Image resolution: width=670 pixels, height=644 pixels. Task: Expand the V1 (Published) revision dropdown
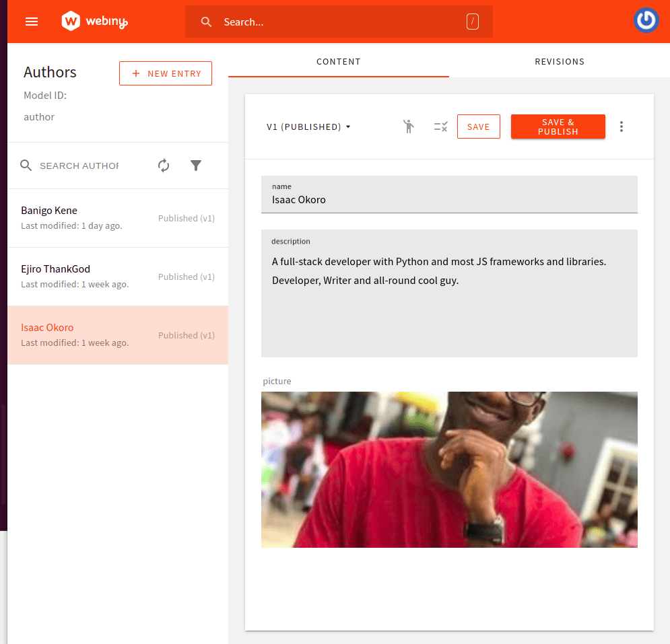(x=309, y=127)
